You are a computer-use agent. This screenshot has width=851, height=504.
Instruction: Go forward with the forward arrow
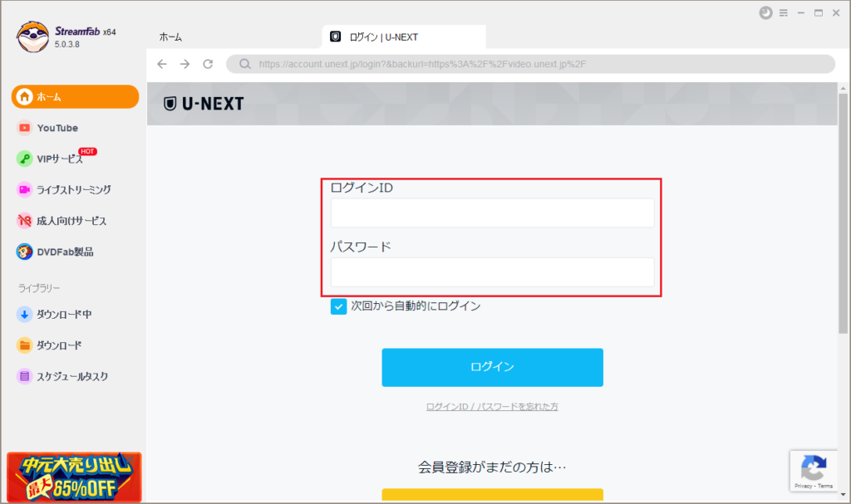coord(185,64)
